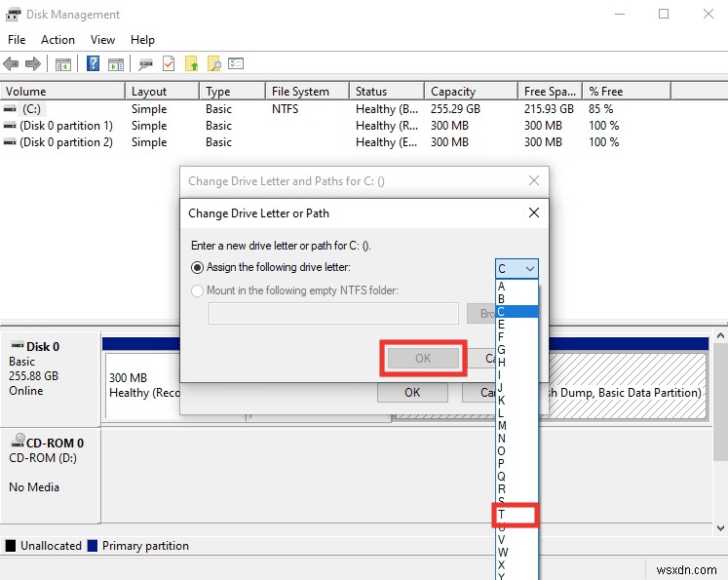This screenshot has width=728, height=580.
Task: Sort by the Volume column header
Action: 62,92
